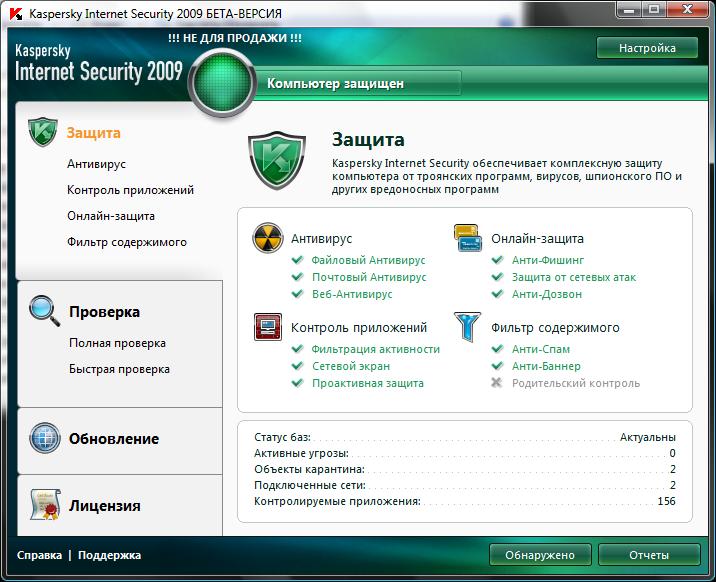The height and width of the screenshot is (582, 716).
Task: Open the Поддержка link
Action: click(109, 555)
